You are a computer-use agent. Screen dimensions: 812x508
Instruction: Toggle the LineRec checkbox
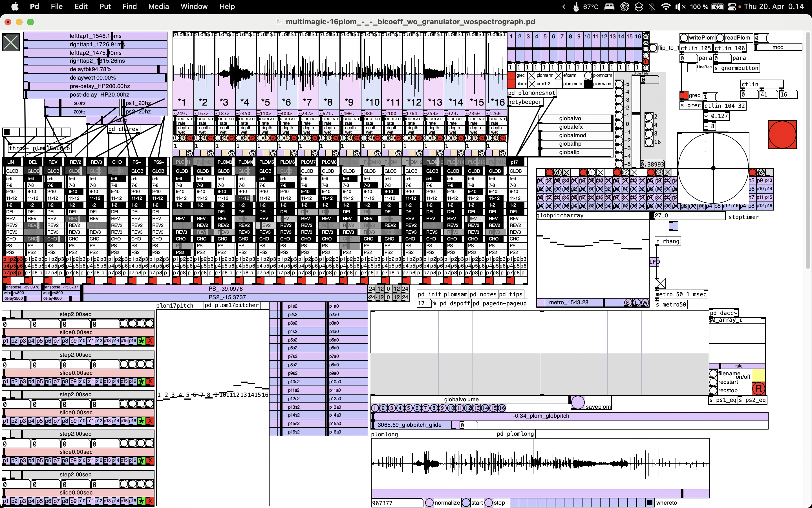coord(692,67)
